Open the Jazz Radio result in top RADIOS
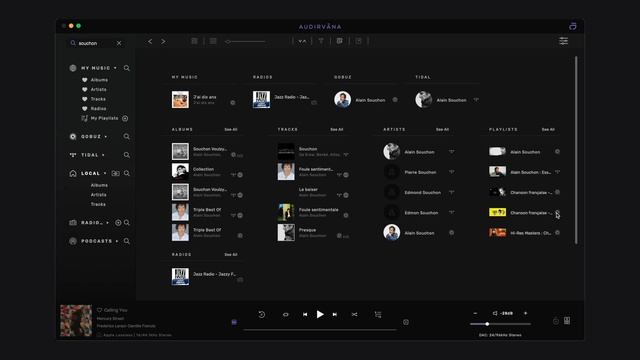This screenshot has height=360, width=640. (284, 100)
